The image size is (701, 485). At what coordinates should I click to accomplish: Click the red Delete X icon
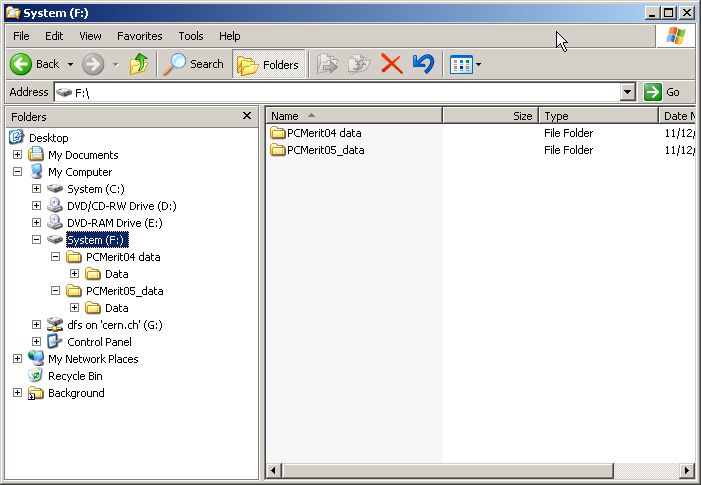click(392, 64)
